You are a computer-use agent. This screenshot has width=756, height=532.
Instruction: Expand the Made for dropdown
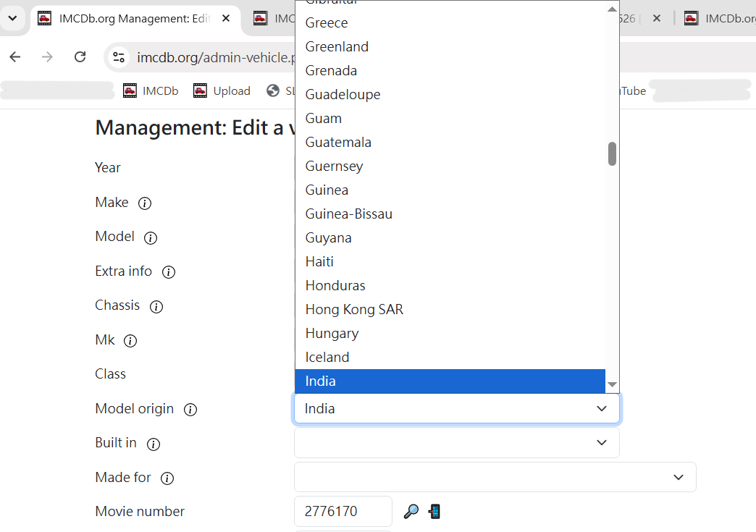pos(495,477)
